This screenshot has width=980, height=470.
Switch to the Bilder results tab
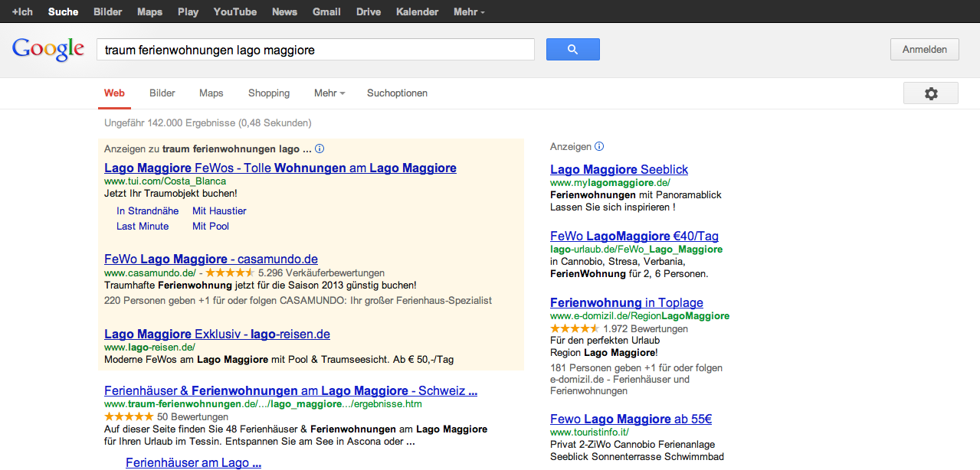[162, 93]
